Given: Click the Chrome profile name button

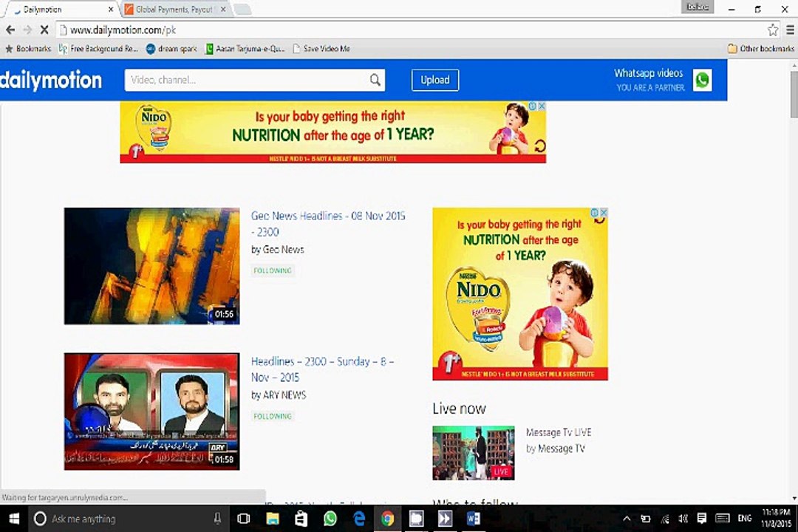Looking at the screenshot, I should [698, 7].
